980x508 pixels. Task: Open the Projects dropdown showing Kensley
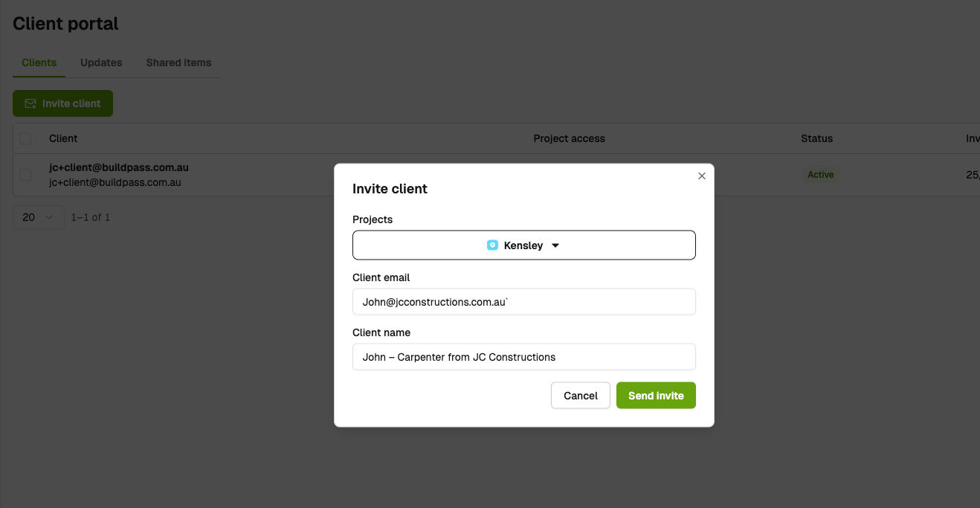(x=523, y=245)
